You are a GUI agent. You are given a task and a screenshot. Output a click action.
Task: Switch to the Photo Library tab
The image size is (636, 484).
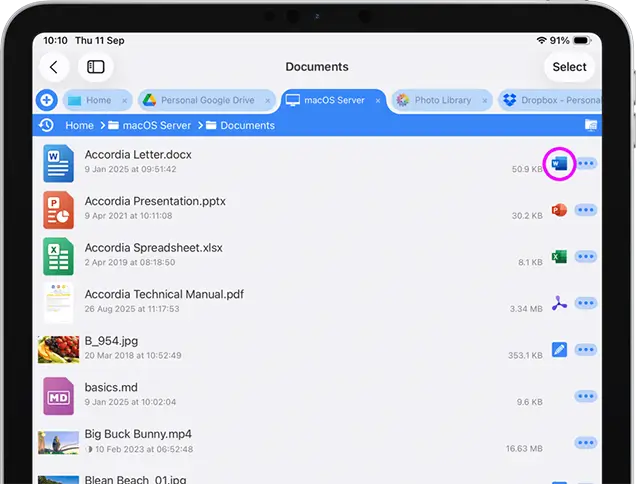[442, 100]
